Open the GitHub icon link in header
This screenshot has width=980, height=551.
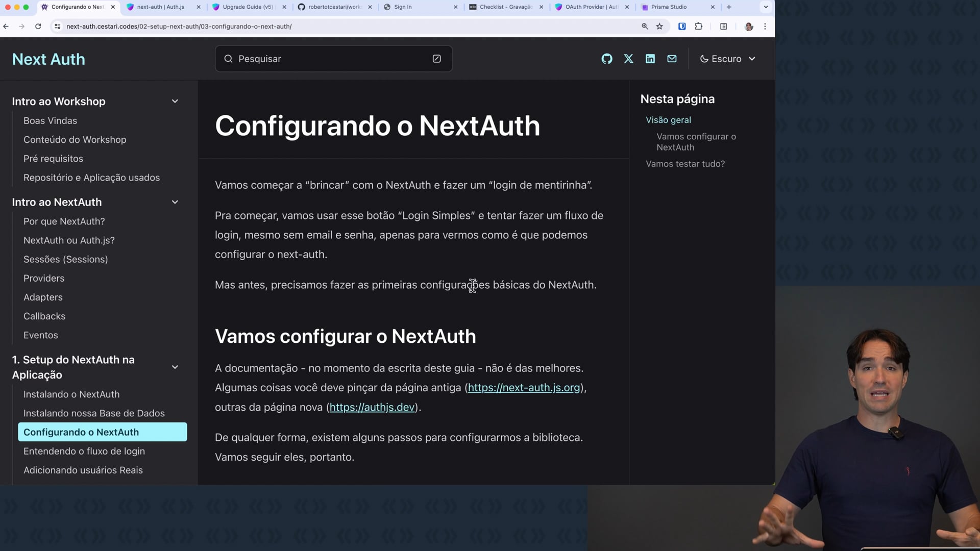[x=606, y=59]
